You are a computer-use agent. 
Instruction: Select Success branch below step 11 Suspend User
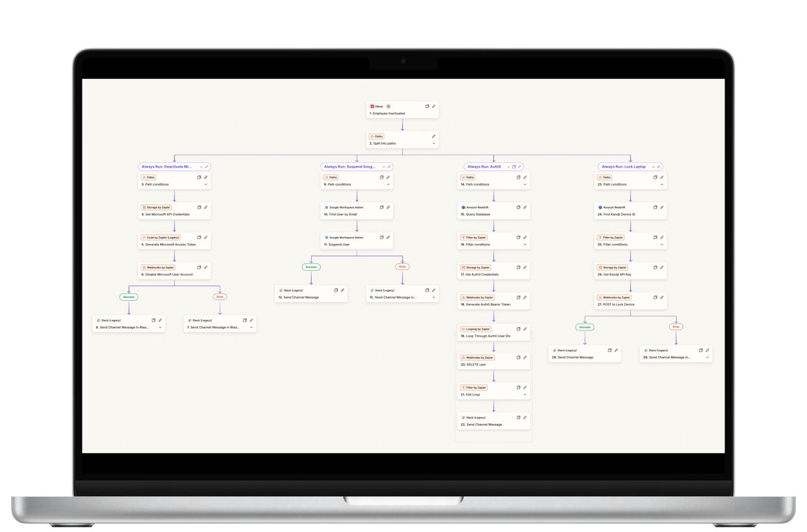[312, 267]
